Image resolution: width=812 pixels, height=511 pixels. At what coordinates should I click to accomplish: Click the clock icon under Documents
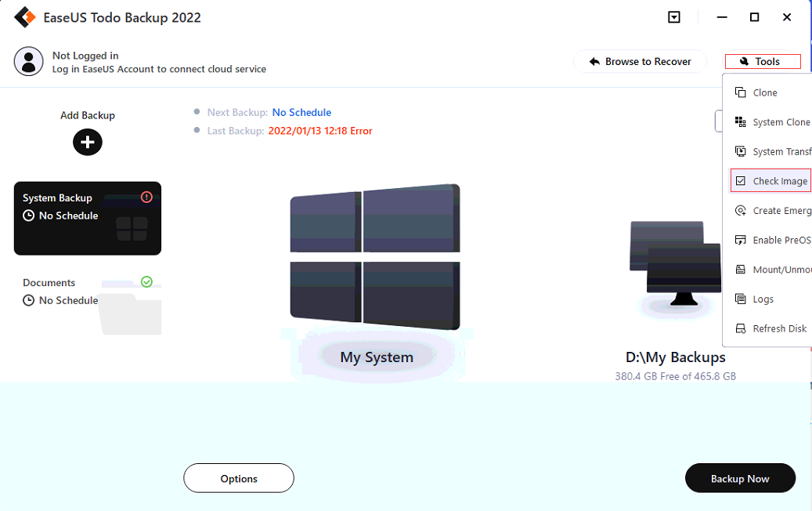tap(28, 301)
